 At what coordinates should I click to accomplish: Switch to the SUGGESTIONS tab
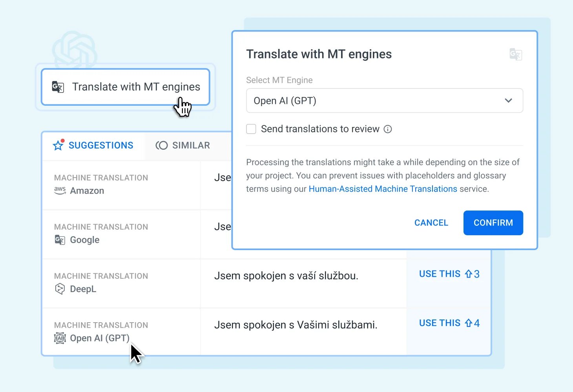[93, 145]
